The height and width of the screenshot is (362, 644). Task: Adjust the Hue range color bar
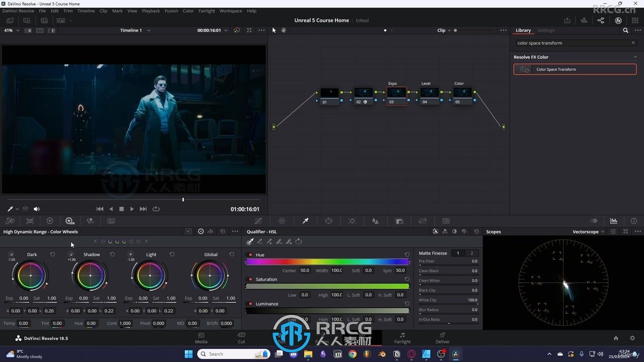pos(328,261)
